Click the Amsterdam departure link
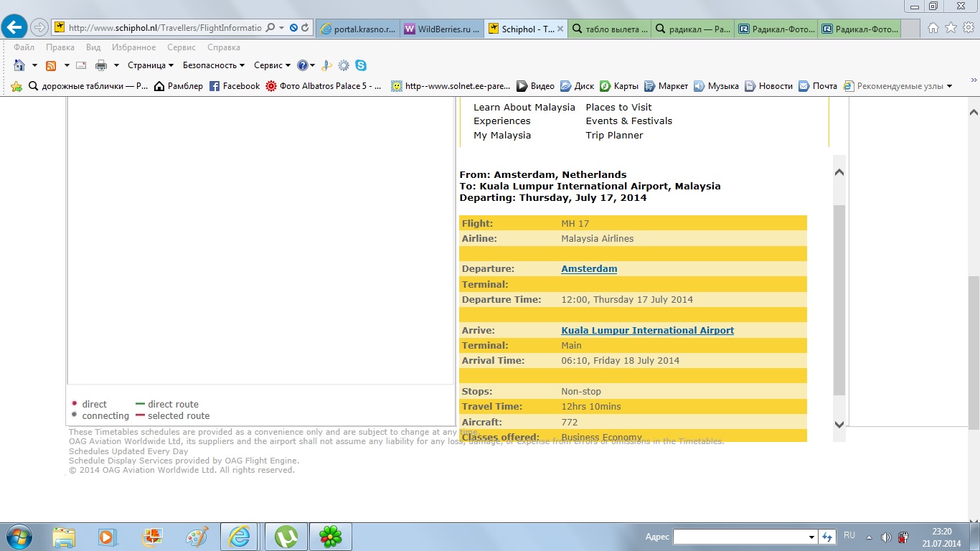Viewport: 980px width, 551px height. click(589, 269)
